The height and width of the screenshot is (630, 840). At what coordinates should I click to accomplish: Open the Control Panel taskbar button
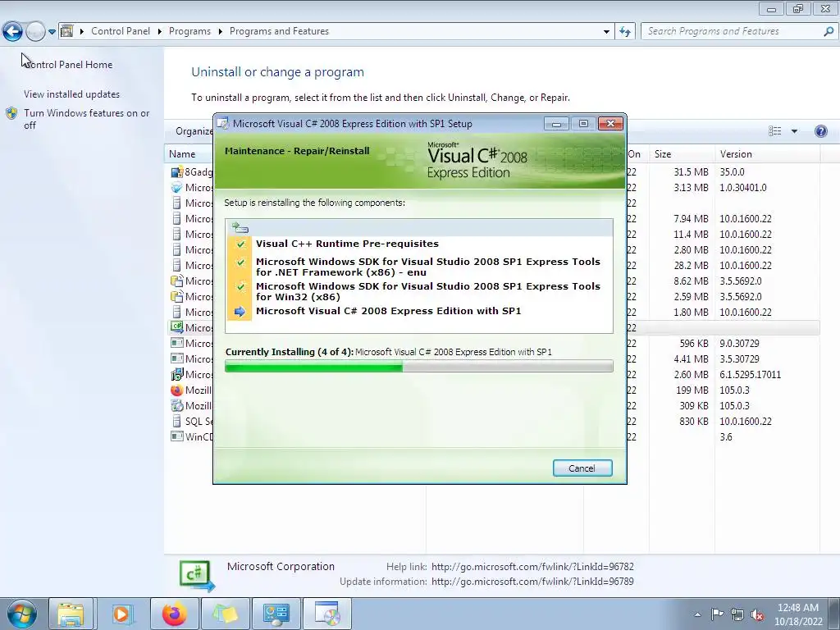click(x=276, y=614)
